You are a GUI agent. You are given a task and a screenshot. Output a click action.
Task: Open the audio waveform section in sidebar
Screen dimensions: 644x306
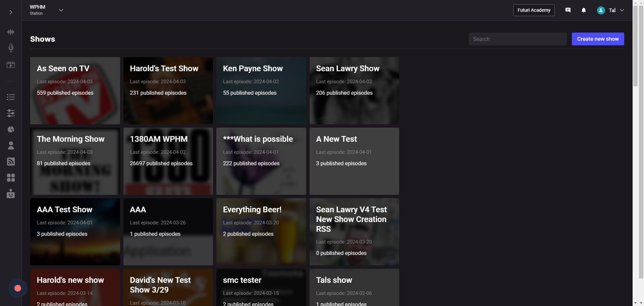(11, 32)
